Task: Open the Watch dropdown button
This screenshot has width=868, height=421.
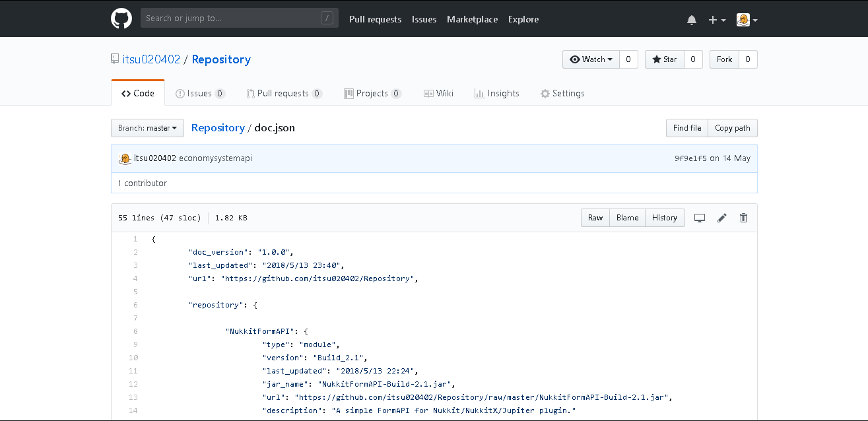Action: click(x=591, y=59)
